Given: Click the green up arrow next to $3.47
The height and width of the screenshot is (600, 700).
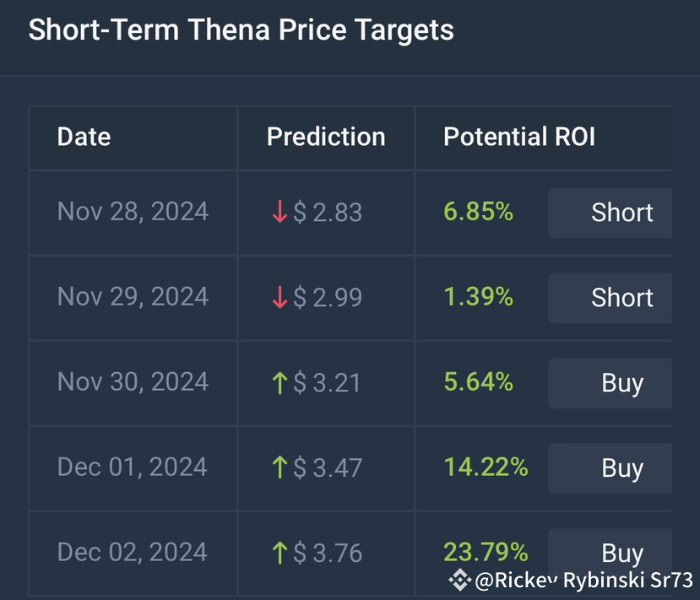Looking at the screenshot, I should 279,468.
